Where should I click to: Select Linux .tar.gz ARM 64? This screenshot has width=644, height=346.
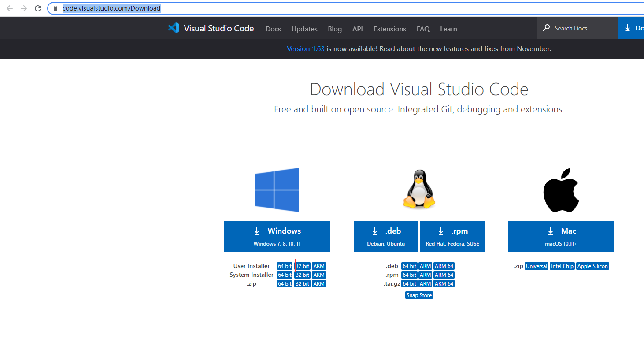444,284
